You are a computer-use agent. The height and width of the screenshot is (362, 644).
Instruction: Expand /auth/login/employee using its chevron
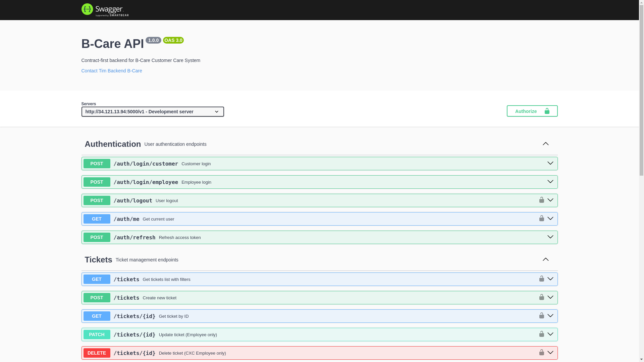550,182
